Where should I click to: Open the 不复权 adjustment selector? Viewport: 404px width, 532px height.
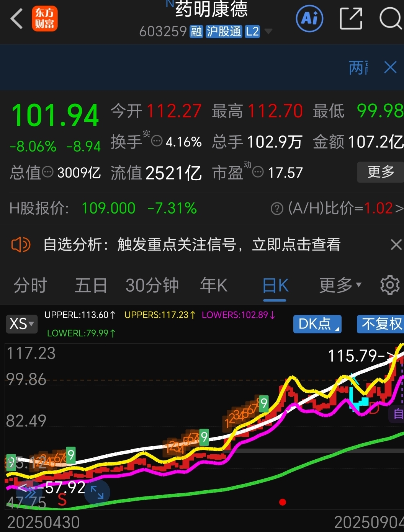380,324
